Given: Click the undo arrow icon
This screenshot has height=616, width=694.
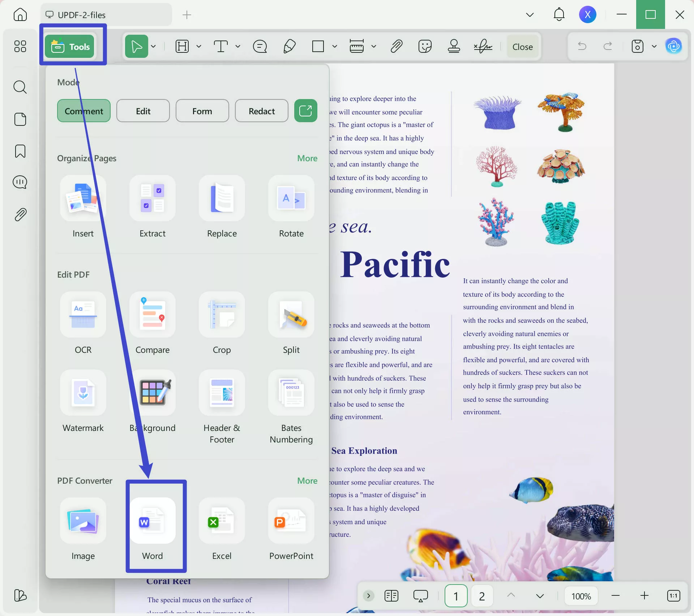Looking at the screenshot, I should (582, 46).
